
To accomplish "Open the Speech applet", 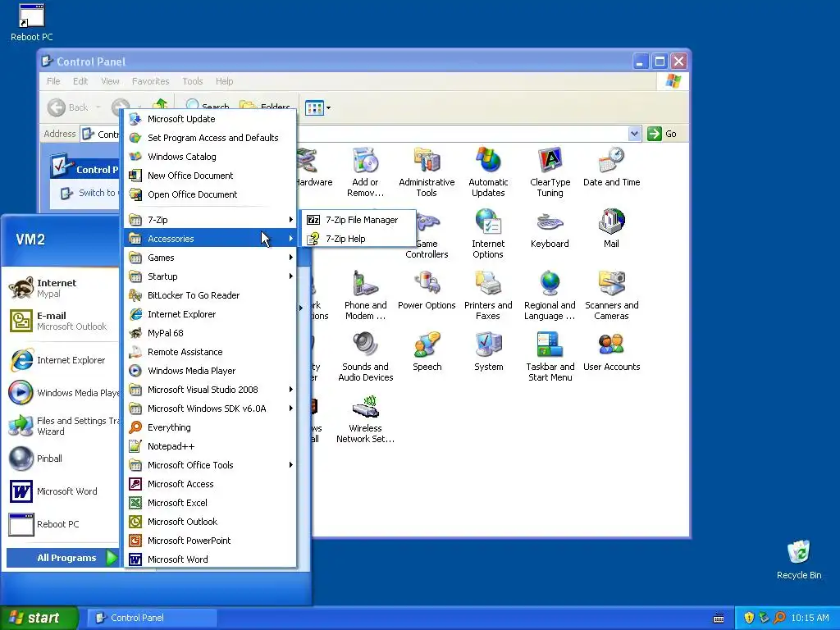I will 427,351.
